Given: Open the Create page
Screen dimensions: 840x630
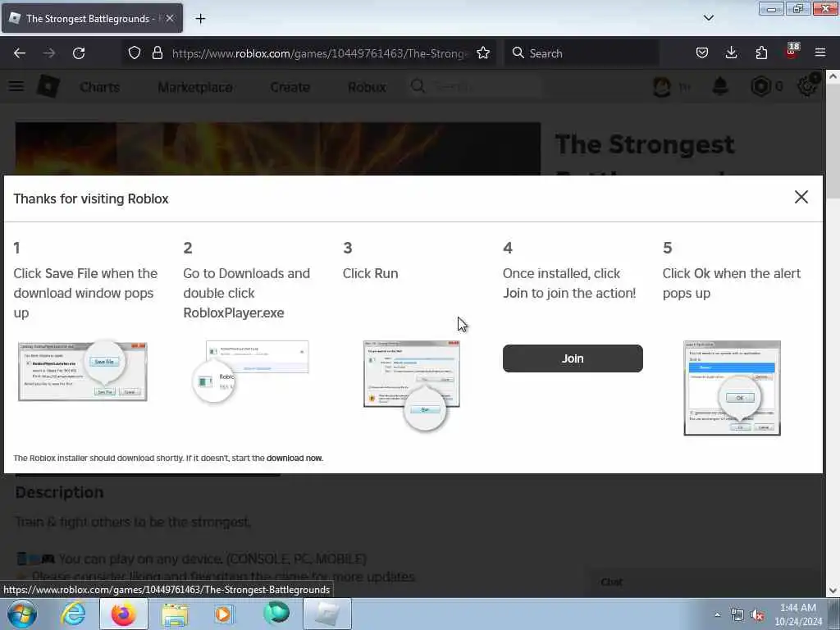Looking at the screenshot, I should (290, 87).
